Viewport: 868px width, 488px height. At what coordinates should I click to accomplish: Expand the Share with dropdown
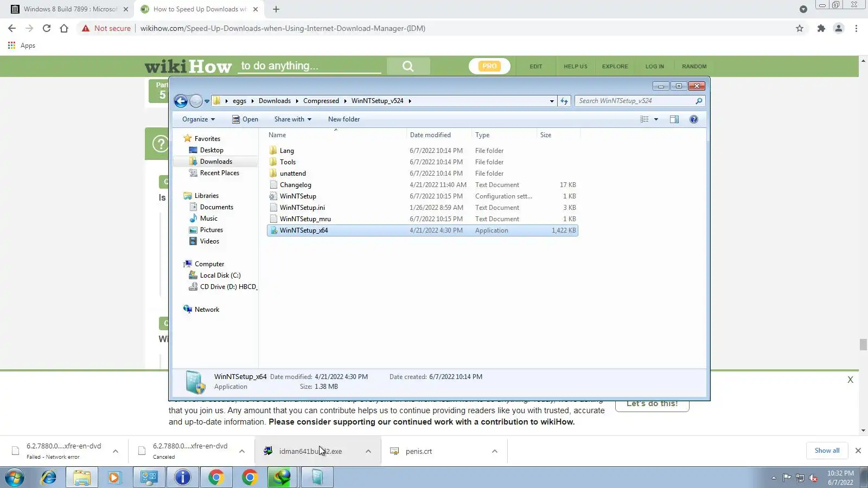click(x=293, y=119)
